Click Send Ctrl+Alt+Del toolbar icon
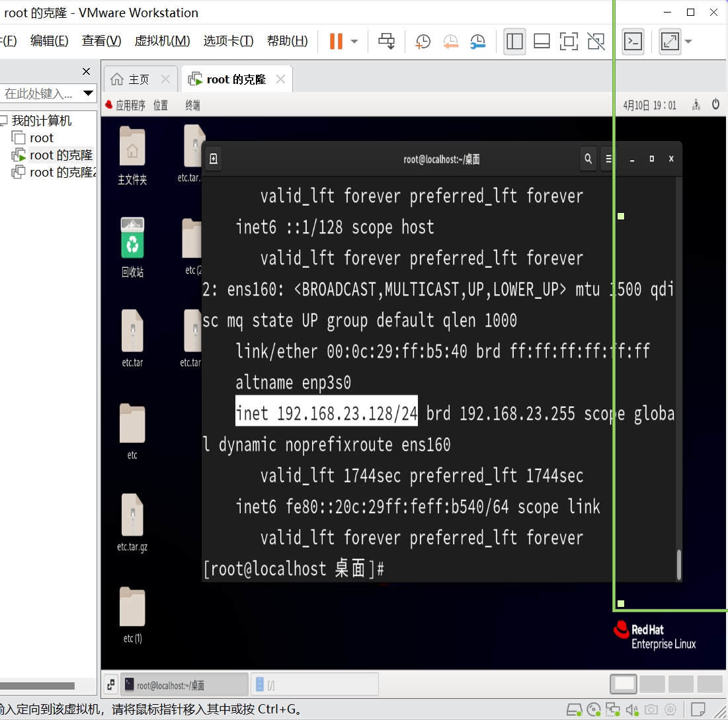This screenshot has width=728, height=720. pyautogui.click(x=386, y=41)
